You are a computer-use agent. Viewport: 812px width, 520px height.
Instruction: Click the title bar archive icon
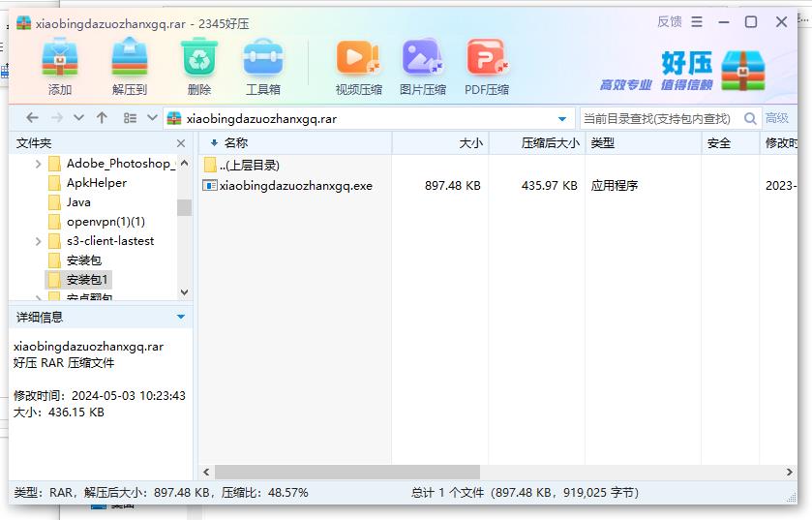tap(23, 23)
